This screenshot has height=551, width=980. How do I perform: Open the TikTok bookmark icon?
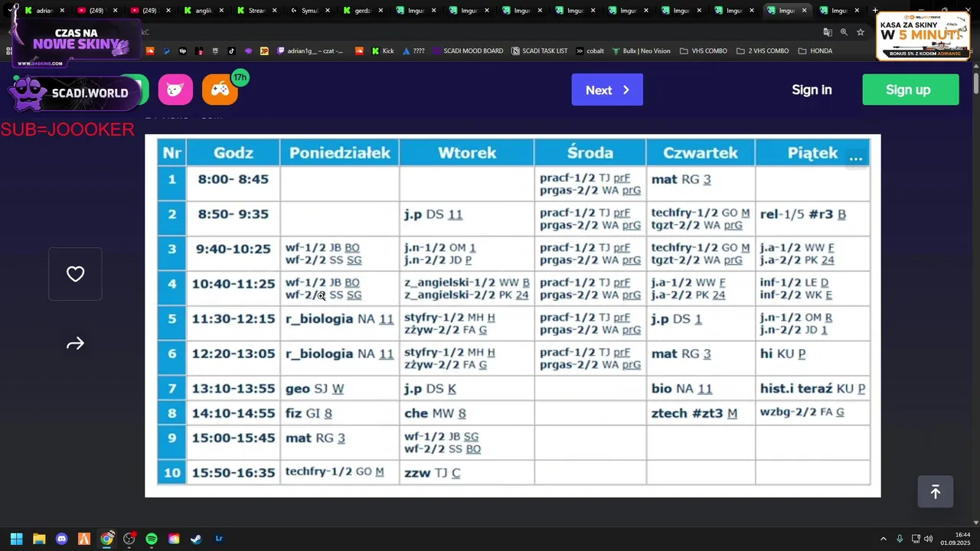(x=232, y=51)
